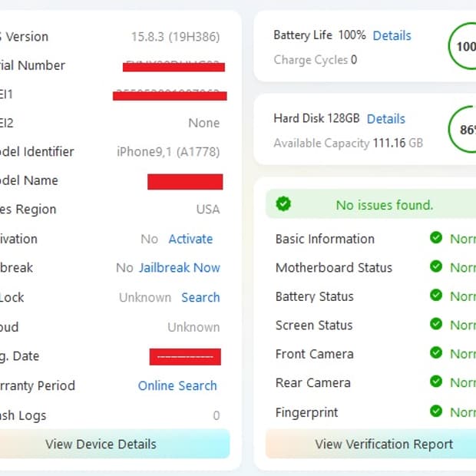This screenshot has width=476, height=476.
Task: Click the Jailbreak Now link
Action: [x=180, y=267]
